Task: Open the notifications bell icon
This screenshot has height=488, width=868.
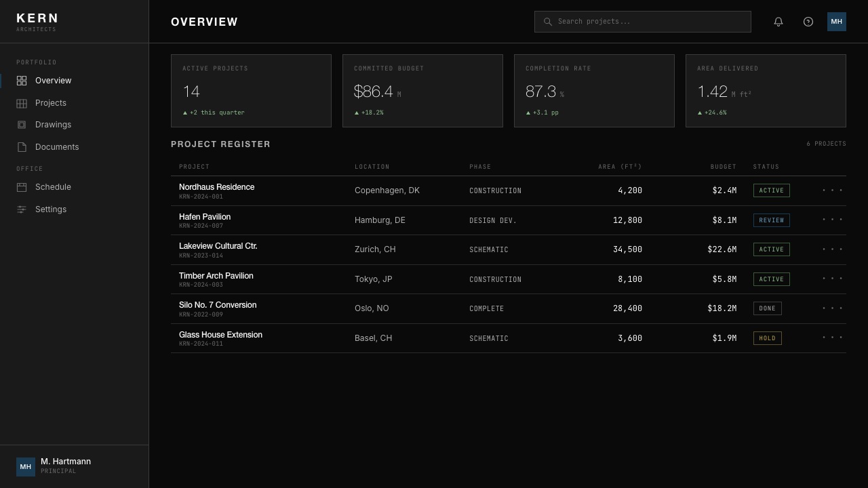Action: tap(778, 22)
